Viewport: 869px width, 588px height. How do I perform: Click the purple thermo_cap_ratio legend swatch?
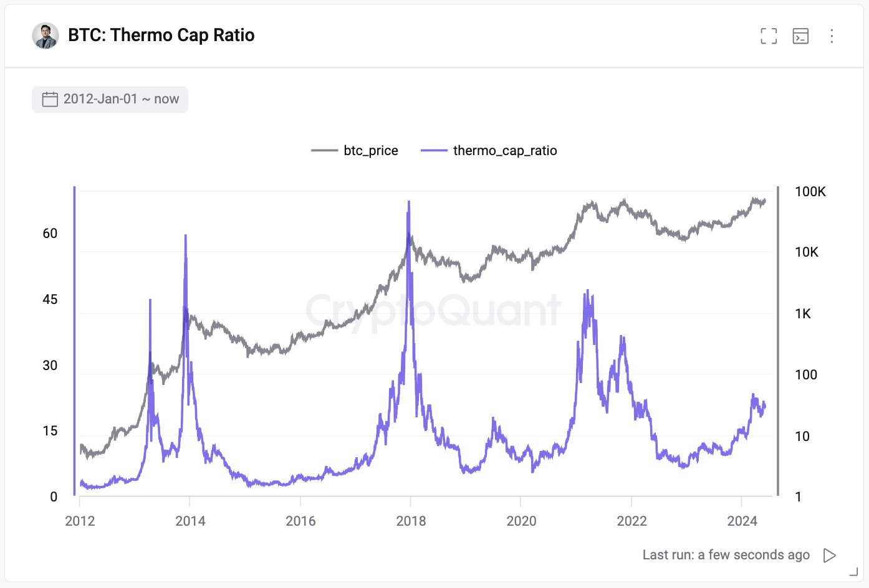(434, 151)
